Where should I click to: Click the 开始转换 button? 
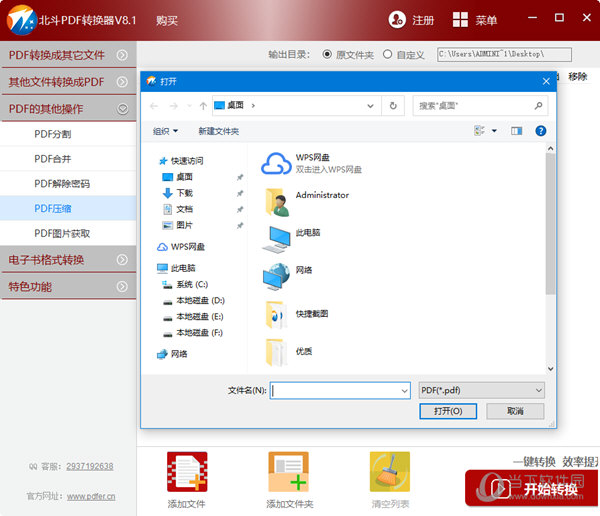(532, 488)
